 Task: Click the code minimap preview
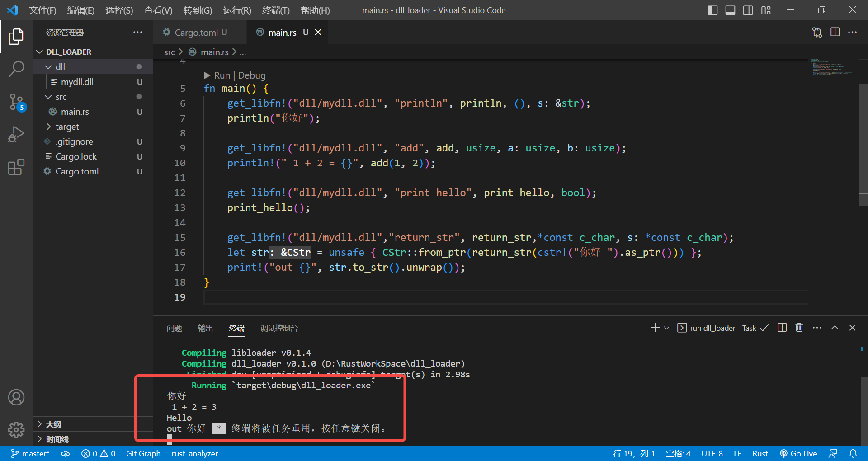click(x=832, y=67)
